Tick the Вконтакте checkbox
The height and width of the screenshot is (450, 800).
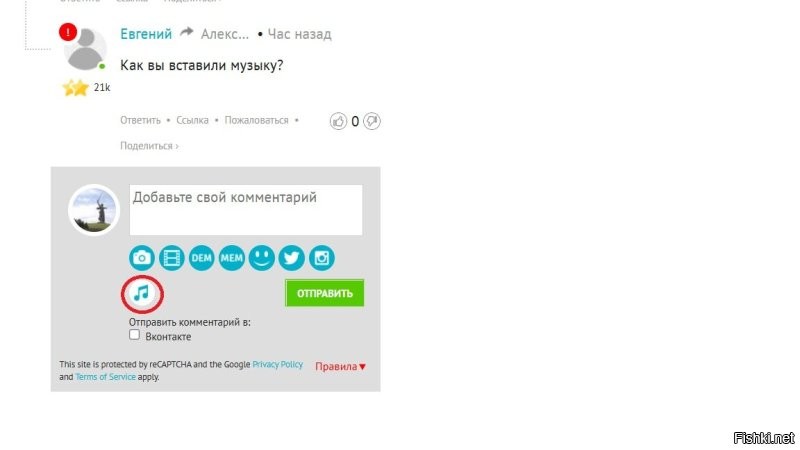134,335
